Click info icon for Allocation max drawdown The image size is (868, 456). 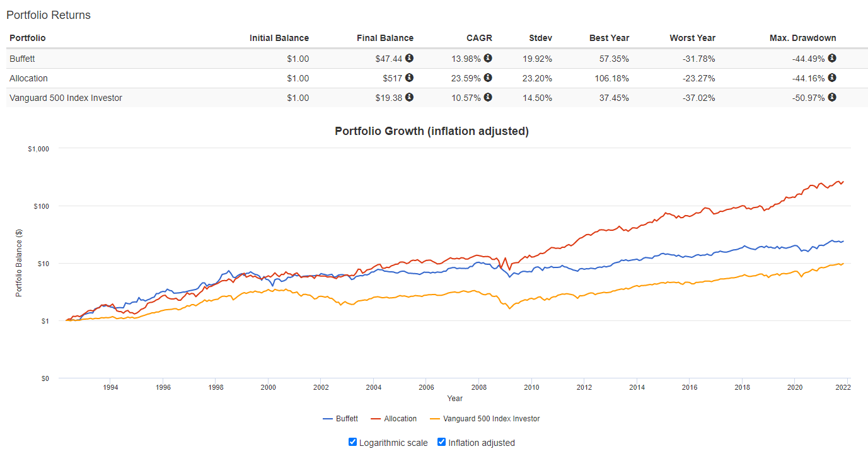click(x=832, y=78)
